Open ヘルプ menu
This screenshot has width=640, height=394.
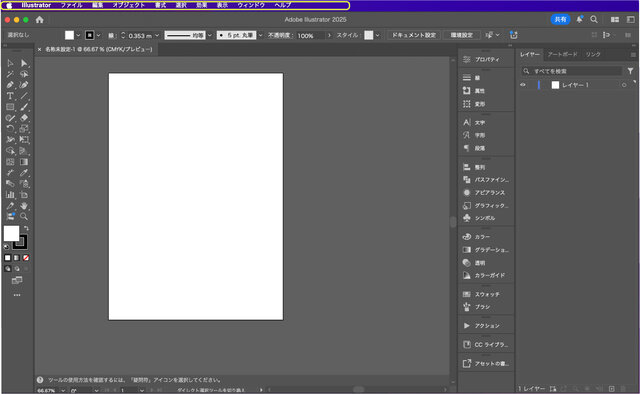[283, 5]
